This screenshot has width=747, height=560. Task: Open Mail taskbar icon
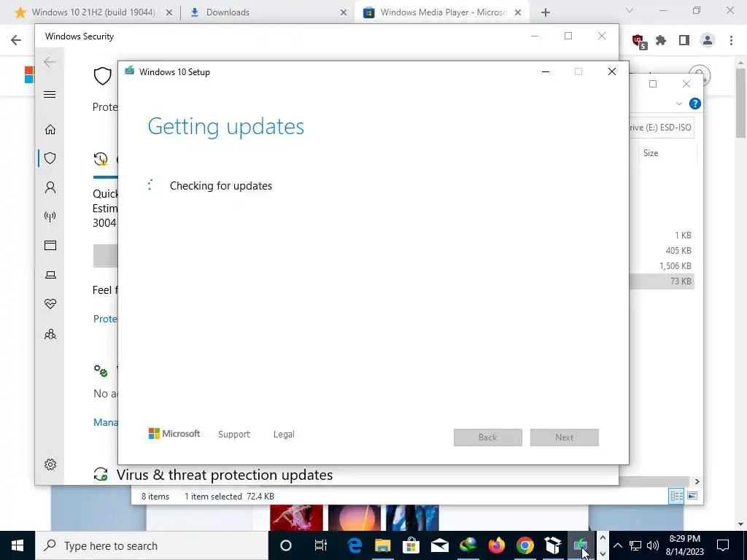point(439,545)
